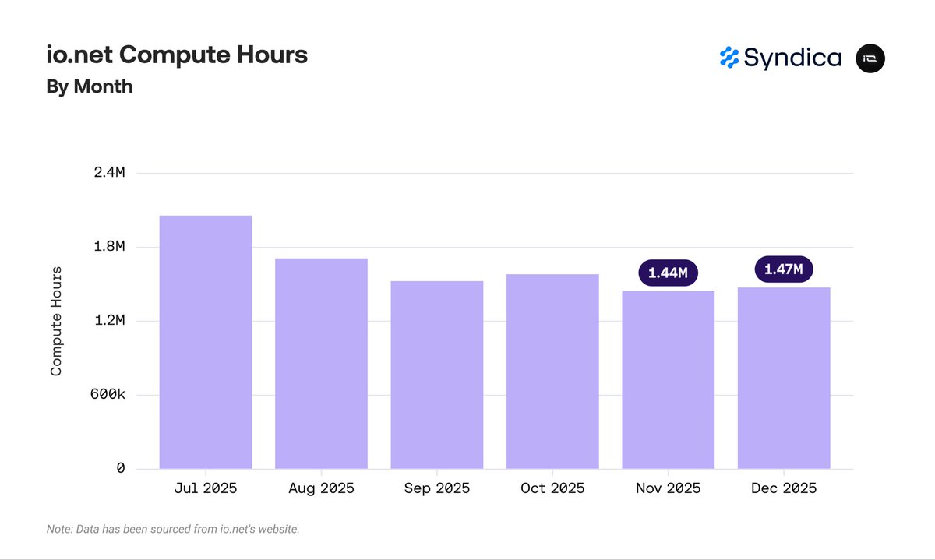The image size is (935, 560).
Task: Click the 'By Month' subtitle
Action: [x=90, y=86]
